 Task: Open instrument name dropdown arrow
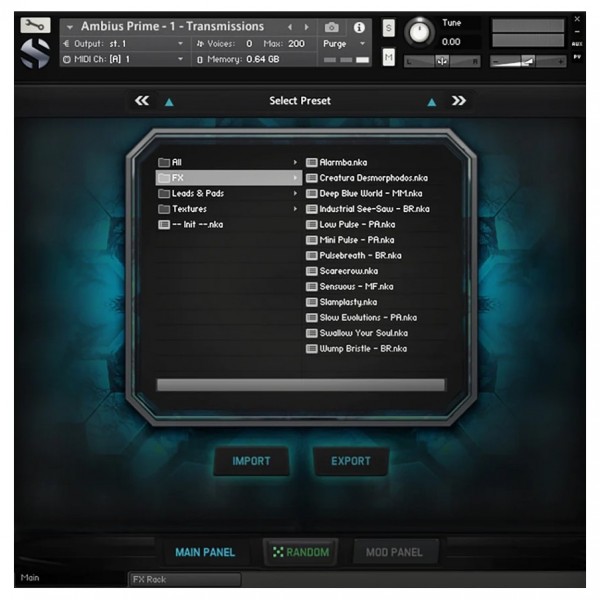coord(70,27)
